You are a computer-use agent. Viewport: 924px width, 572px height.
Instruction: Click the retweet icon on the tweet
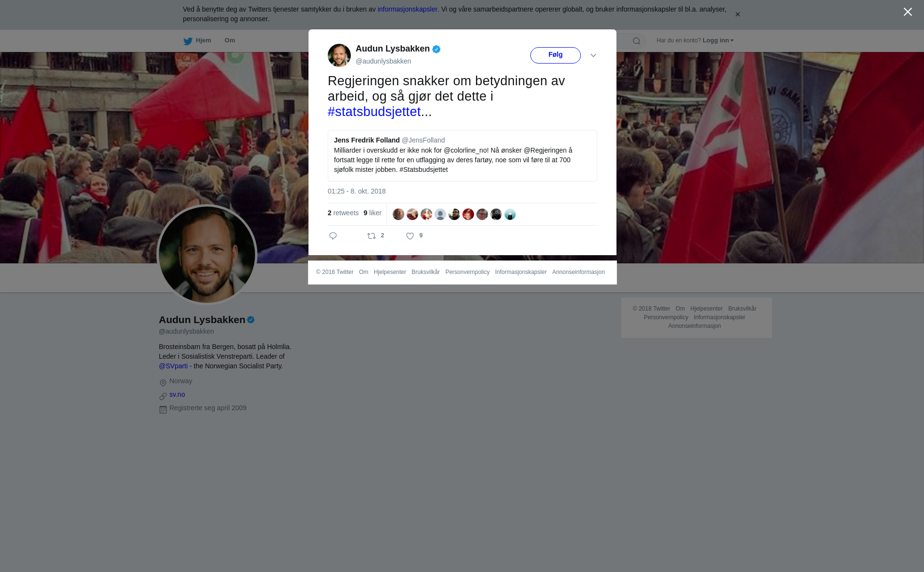(372, 236)
